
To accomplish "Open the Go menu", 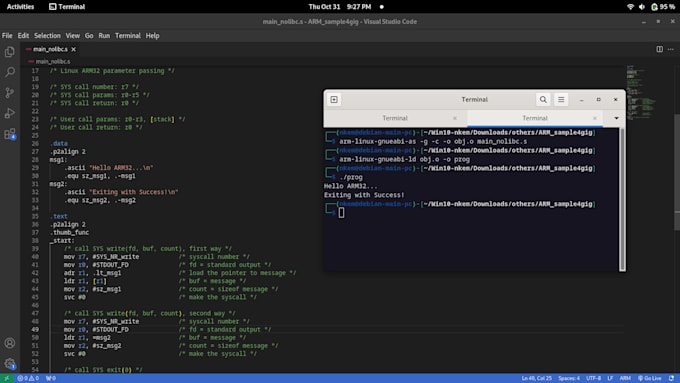I will pos(89,36).
